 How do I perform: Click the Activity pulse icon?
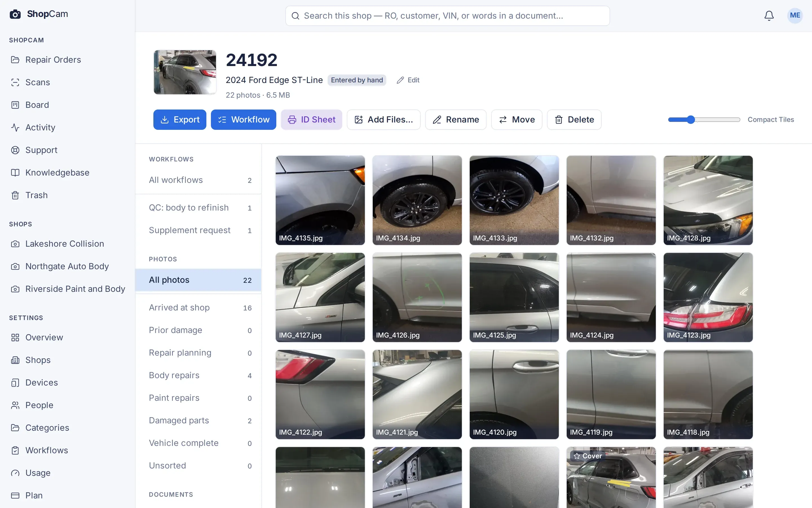click(x=15, y=127)
